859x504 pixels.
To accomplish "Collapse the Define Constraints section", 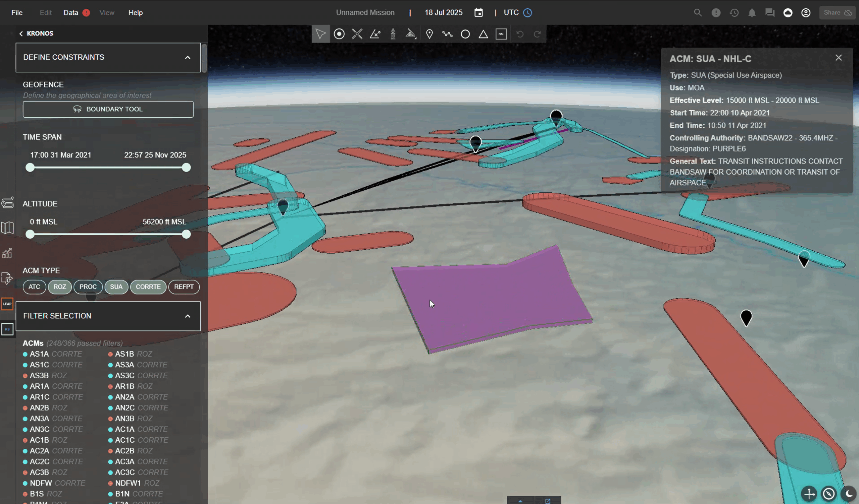I will (188, 57).
